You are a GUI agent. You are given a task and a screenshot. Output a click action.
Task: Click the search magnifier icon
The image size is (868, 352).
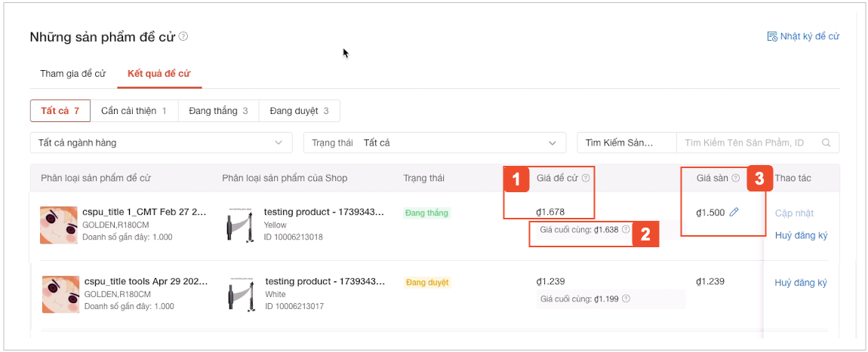826,142
